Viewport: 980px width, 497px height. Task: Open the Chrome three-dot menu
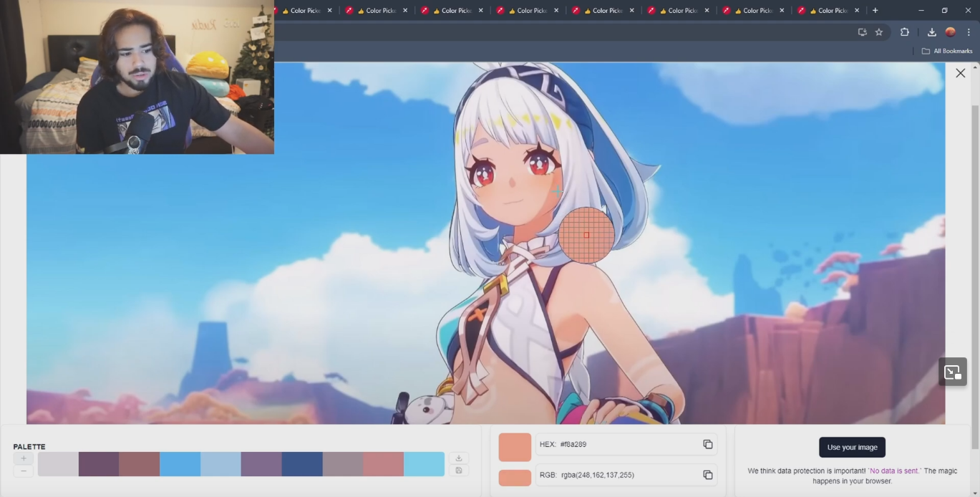(969, 32)
